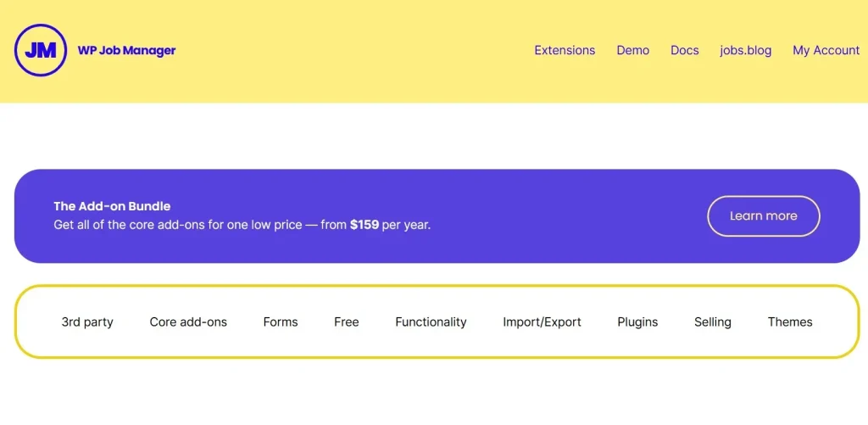Browse the Themes category

pos(790,322)
